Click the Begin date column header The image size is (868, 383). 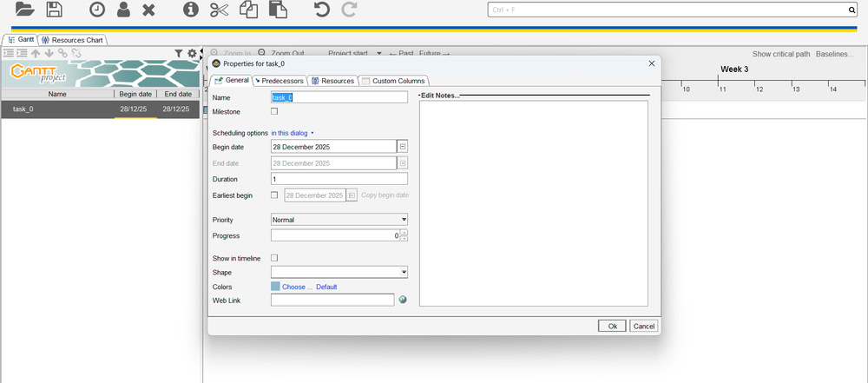point(135,94)
